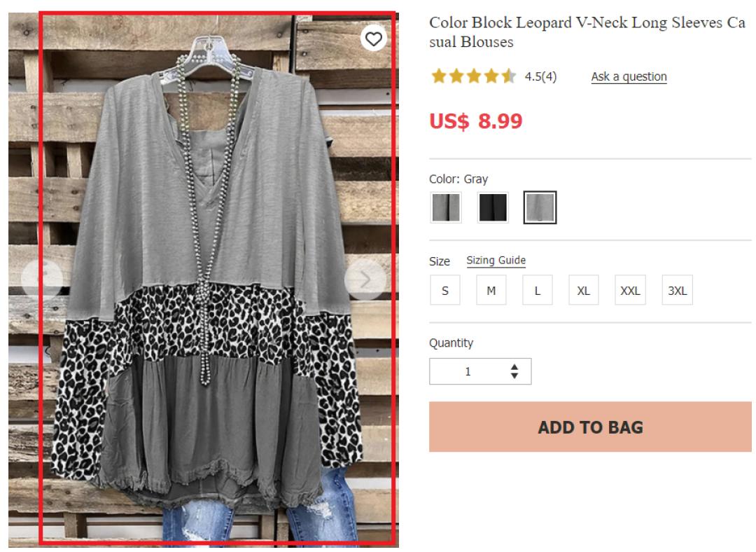This screenshot has width=756, height=552.
Task: Choose size L option
Action: pyautogui.click(x=538, y=291)
